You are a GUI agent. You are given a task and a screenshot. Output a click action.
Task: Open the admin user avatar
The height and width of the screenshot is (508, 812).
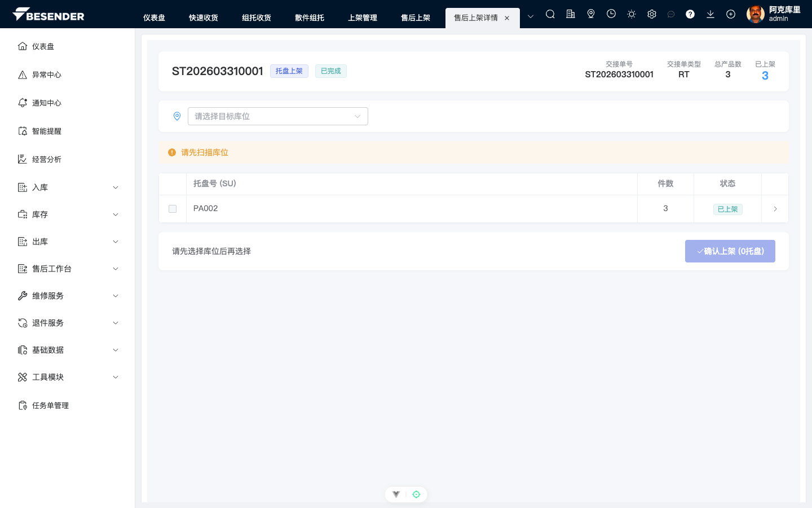click(x=756, y=14)
